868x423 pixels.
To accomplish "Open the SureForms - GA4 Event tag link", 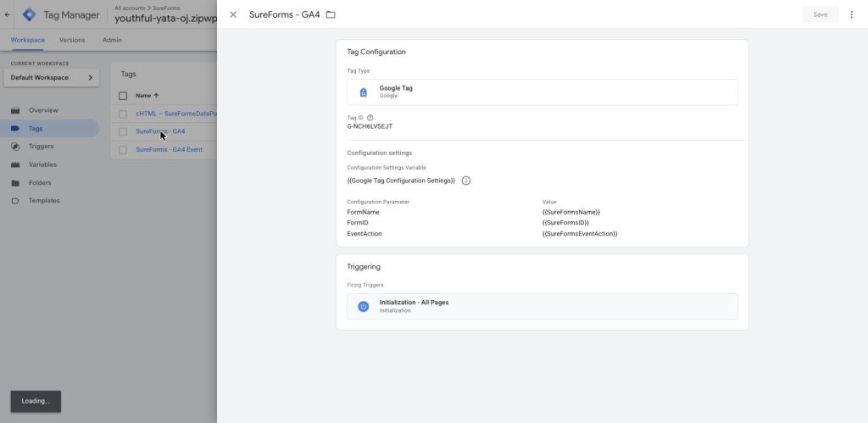I will click(x=169, y=149).
